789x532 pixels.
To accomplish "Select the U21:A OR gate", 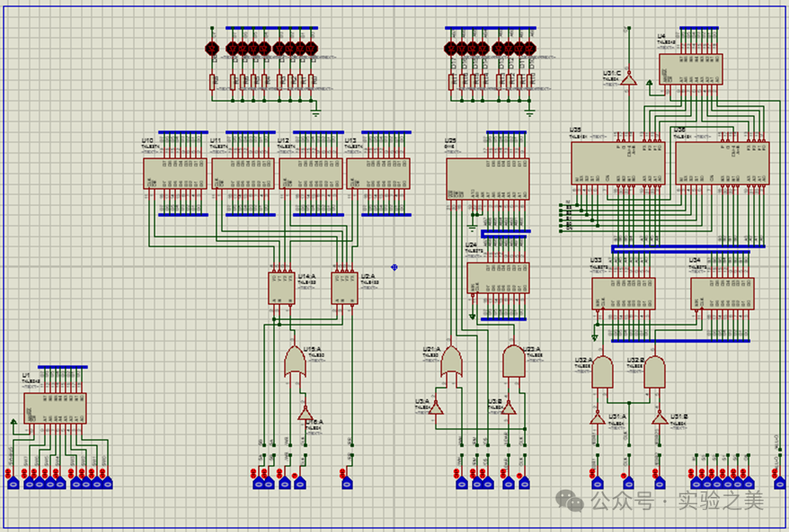I will tap(452, 361).
